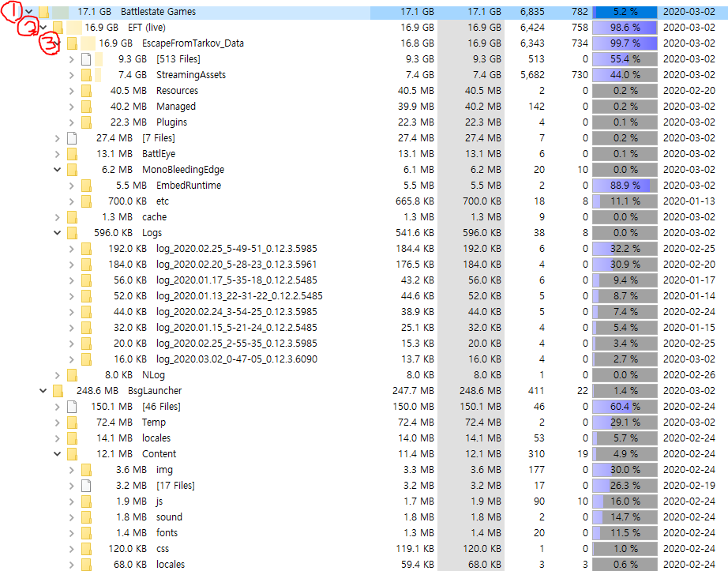The image size is (728, 571).
Task: Click the 2020-01-13 date of etc folder
Action: 689,201
